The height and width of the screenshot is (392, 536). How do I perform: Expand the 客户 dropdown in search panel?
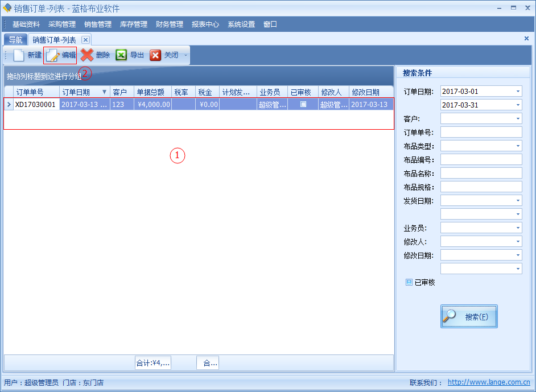[x=518, y=119]
